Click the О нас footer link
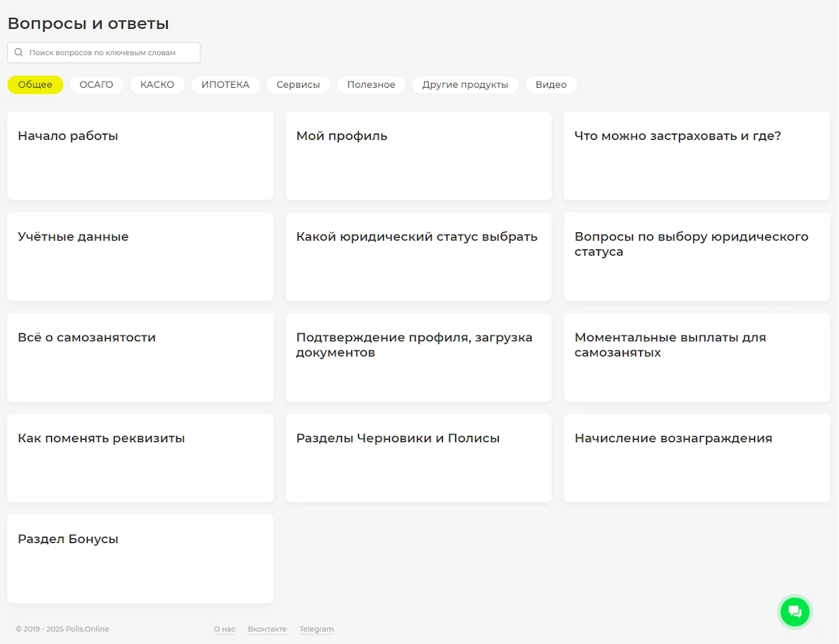This screenshot has width=839, height=644. click(x=225, y=629)
